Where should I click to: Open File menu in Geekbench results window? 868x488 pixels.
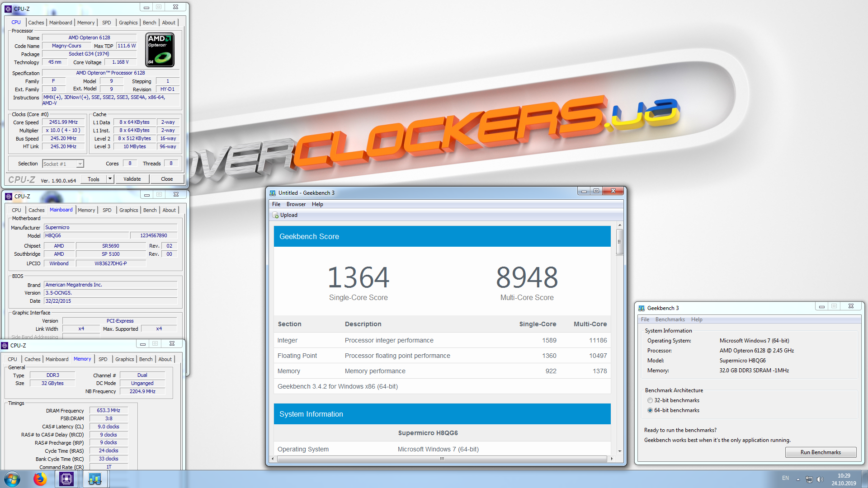click(x=276, y=204)
